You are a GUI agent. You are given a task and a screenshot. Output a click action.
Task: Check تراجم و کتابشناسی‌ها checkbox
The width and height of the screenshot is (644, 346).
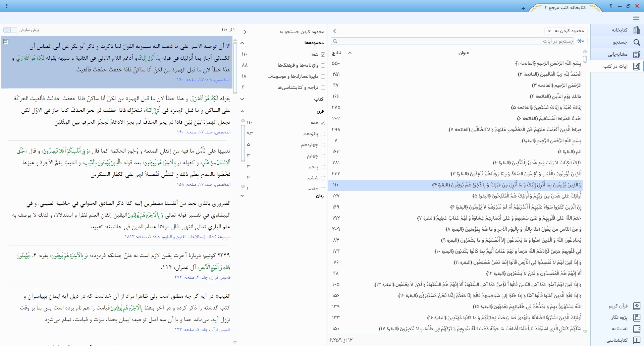(x=323, y=88)
